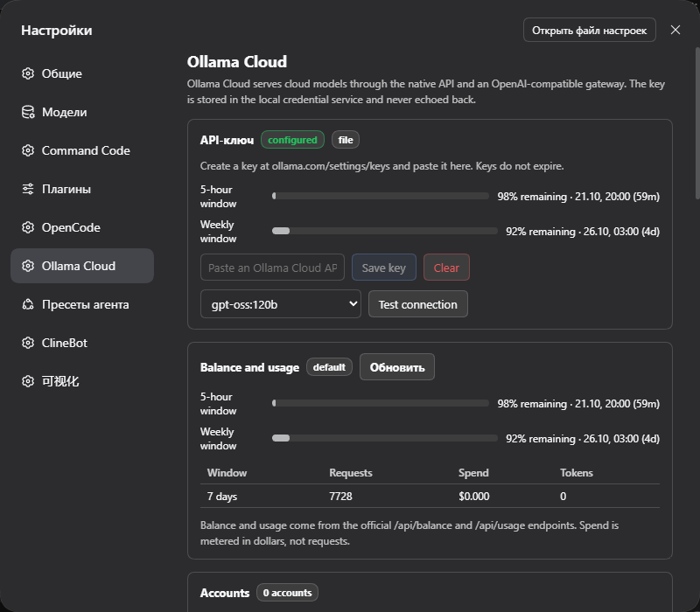Select the Ollama Cloud sidebar entry
Image resolution: width=700 pixels, height=612 pixels.
82,266
